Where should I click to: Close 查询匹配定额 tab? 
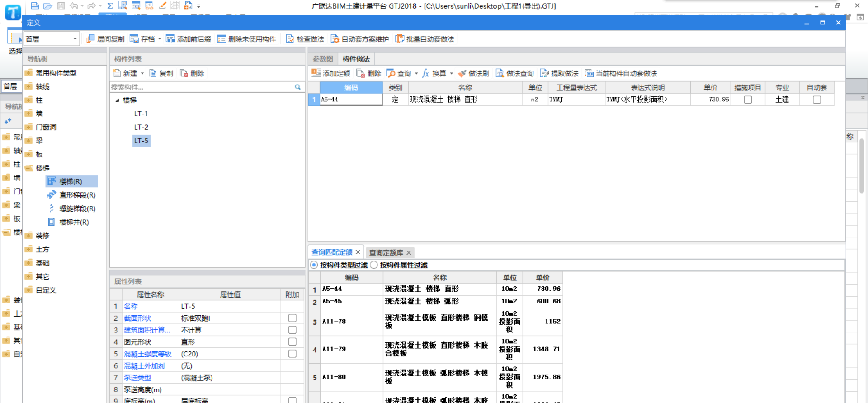(x=358, y=252)
